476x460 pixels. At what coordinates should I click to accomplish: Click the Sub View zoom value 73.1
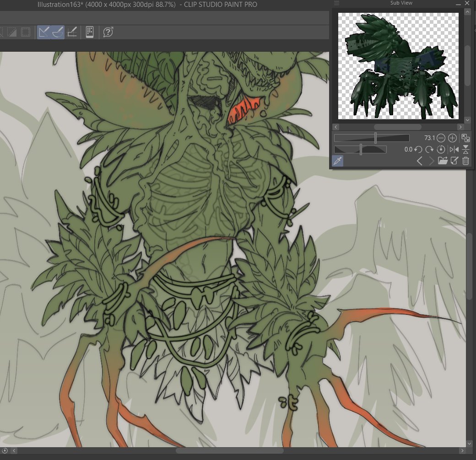(429, 138)
